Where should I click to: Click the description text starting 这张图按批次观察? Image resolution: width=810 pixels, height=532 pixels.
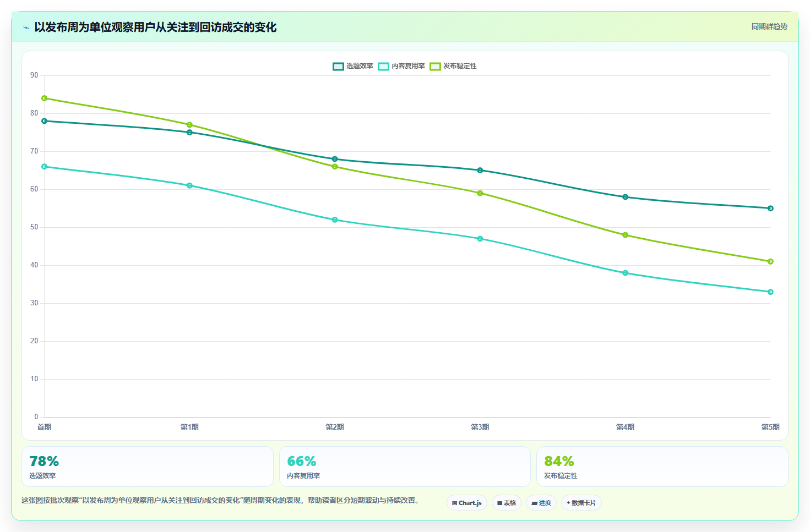tap(222, 500)
